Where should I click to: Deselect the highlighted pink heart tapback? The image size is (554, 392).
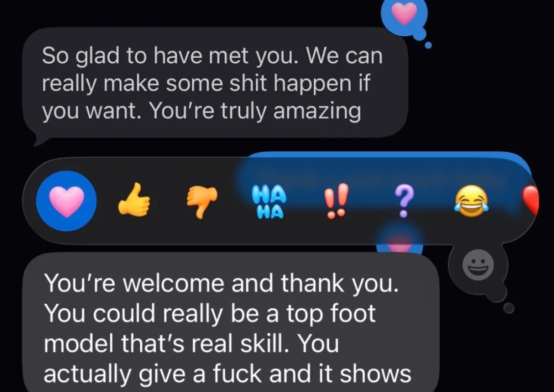pyautogui.click(x=66, y=201)
